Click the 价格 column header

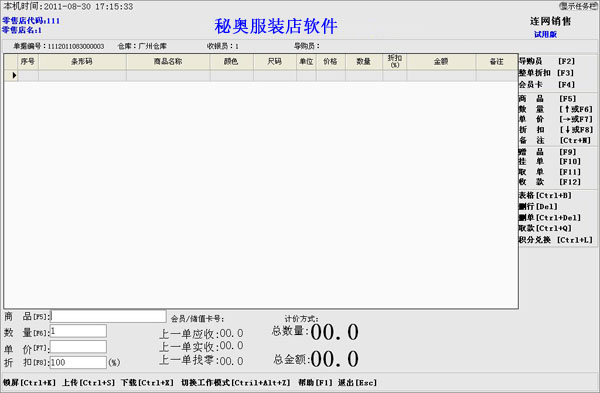click(x=331, y=61)
